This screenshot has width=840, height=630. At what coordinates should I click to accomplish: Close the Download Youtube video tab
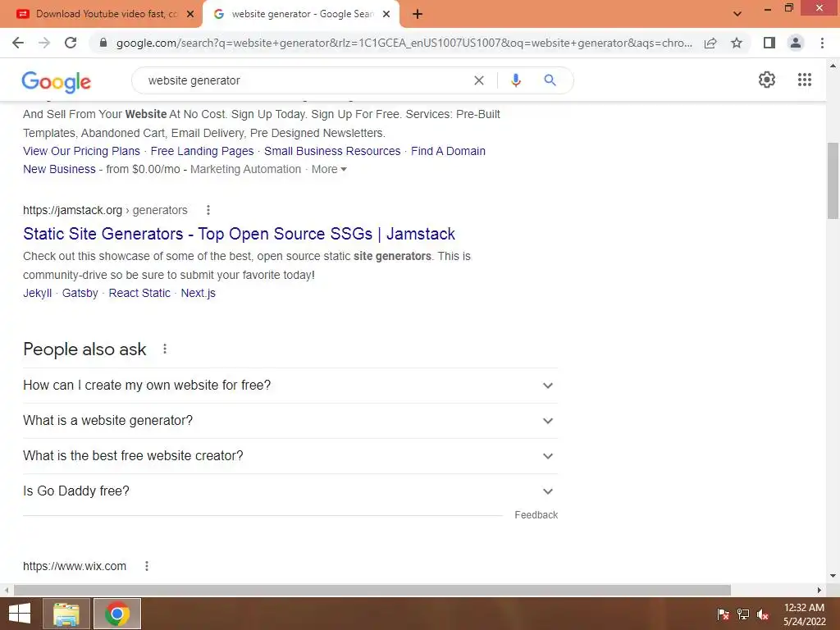pyautogui.click(x=190, y=15)
